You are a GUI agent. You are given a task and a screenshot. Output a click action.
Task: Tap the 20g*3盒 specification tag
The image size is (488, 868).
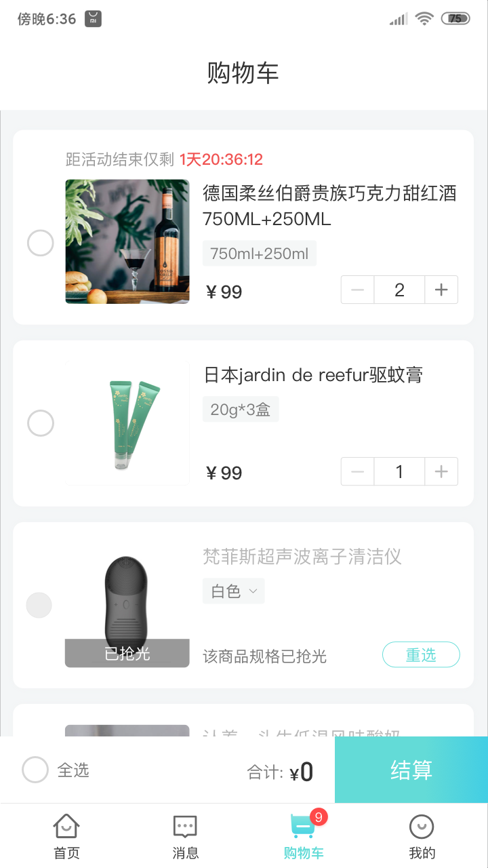240,410
